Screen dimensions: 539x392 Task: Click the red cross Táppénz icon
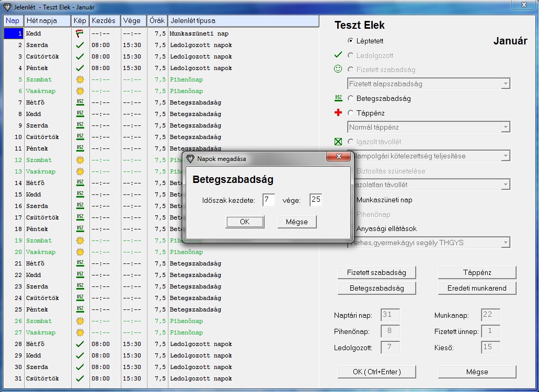pyautogui.click(x=338, y=113)
